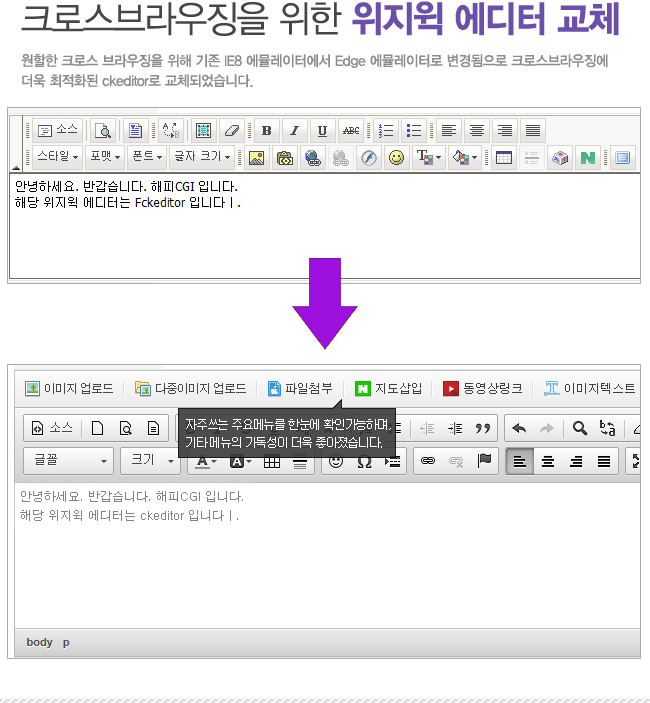Insert a numbered list in old editor
The width and height of the screenshot is (650, 703).
pyautogui.click(x=386, y=130)
